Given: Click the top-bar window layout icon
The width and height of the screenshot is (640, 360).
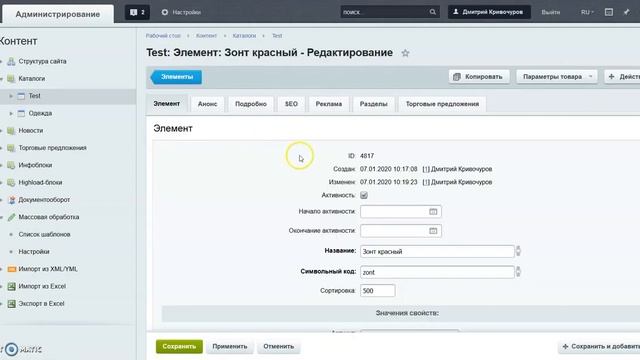Looking at the screenshot, I should pyautogui.click(x=609, y=12).
